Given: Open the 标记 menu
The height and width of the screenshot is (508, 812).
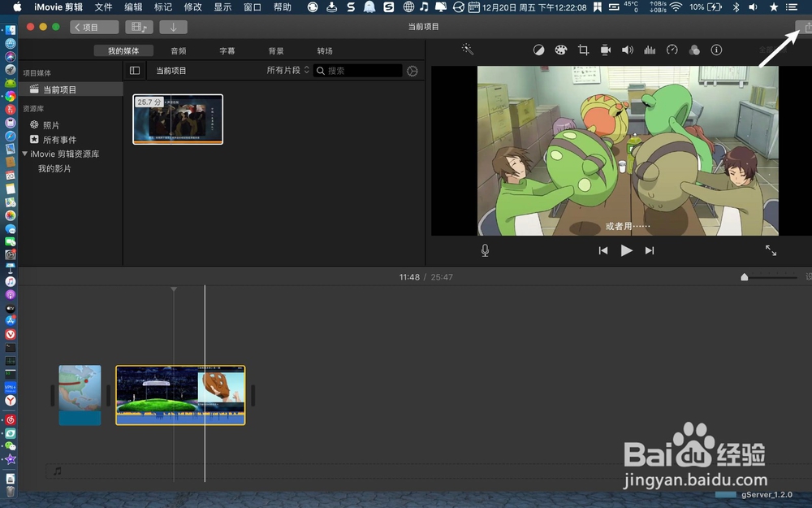Looking at the screenshot, I should (163, 7).
